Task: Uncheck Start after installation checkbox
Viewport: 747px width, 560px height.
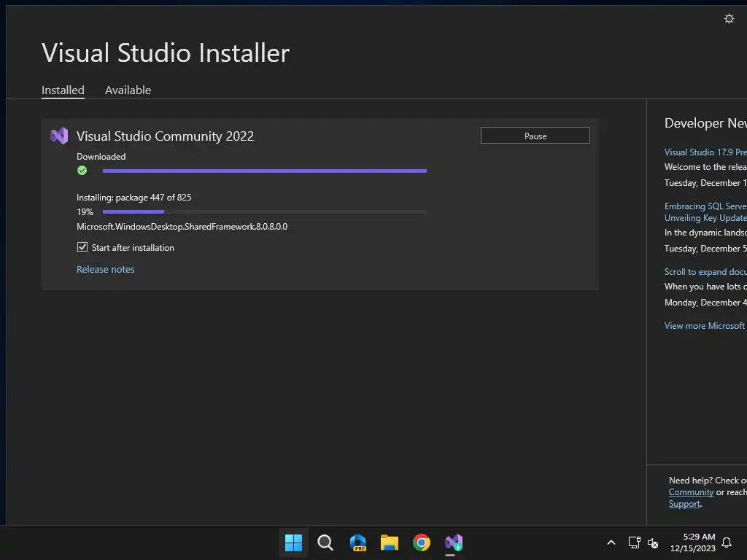Action: [82, 247]
